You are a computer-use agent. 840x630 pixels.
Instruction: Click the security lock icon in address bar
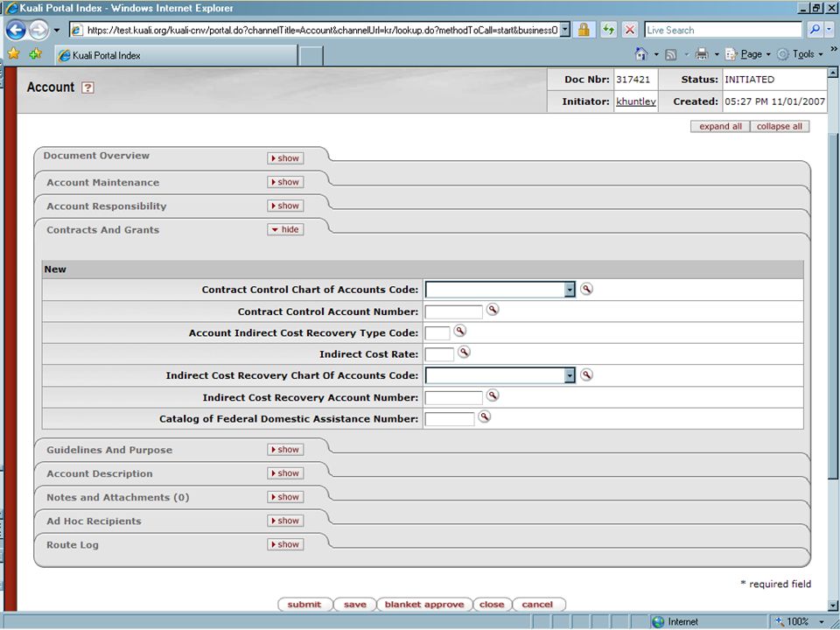click(x=584, y=30)
